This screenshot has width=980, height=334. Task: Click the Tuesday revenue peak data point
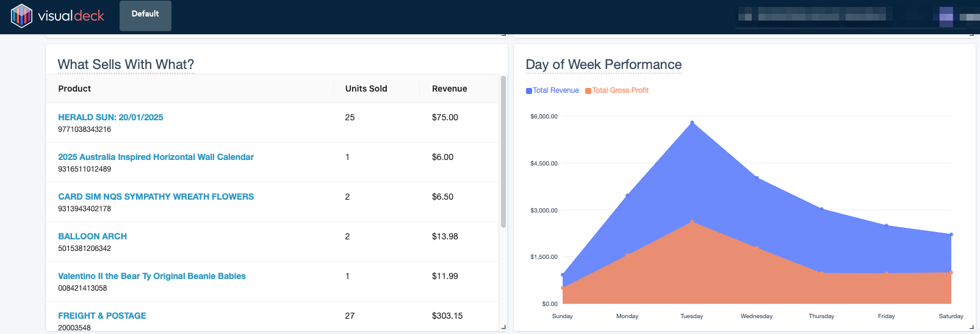pos(692,123)
